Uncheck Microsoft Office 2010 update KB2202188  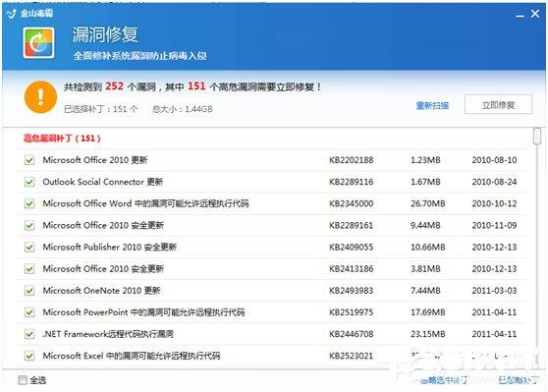(29, 160)
